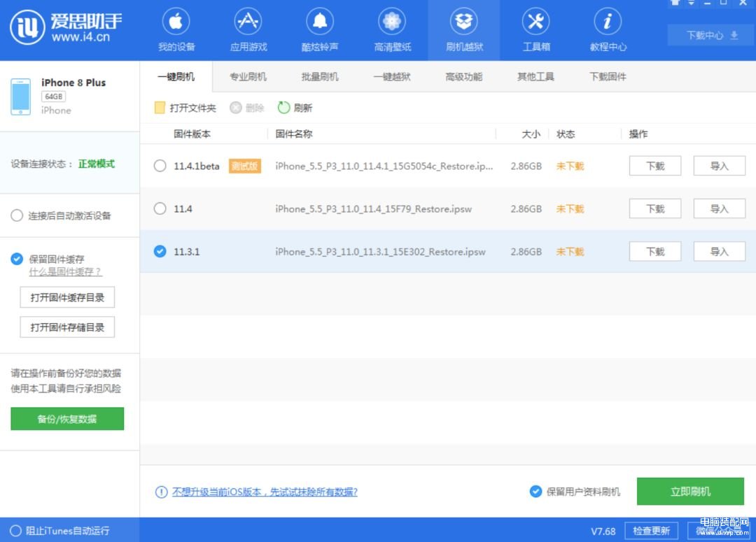Click filename iPhone_5.5_P3_11.0_11.4_15F79_Restore.ipsw
This screenshot has width=756, height=542.
coord(374,209)
